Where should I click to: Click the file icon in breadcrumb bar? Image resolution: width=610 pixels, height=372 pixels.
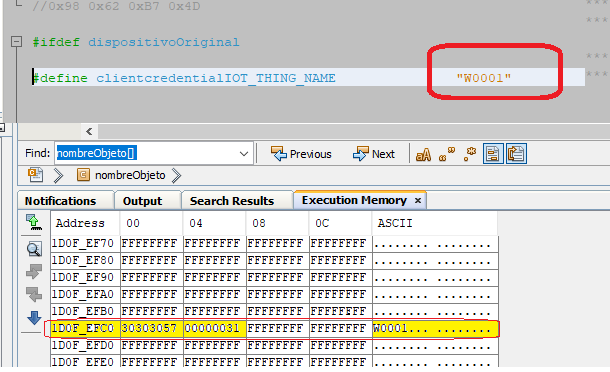click(x=35, y=175)
